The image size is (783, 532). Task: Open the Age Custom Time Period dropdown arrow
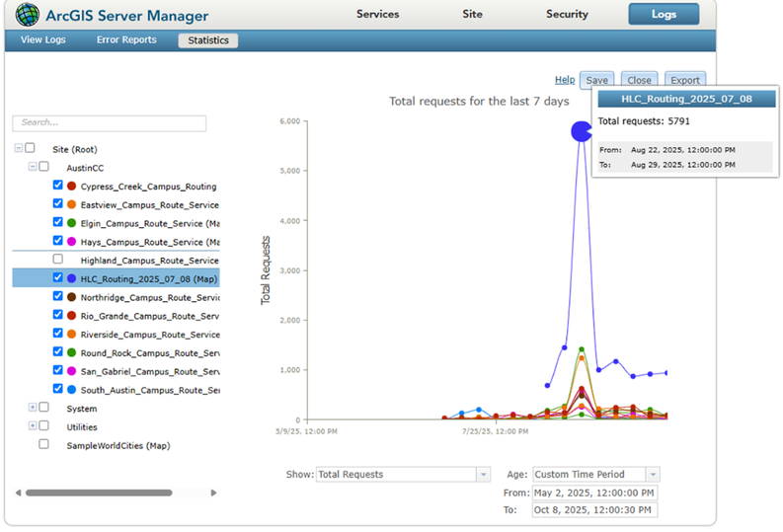654,475
